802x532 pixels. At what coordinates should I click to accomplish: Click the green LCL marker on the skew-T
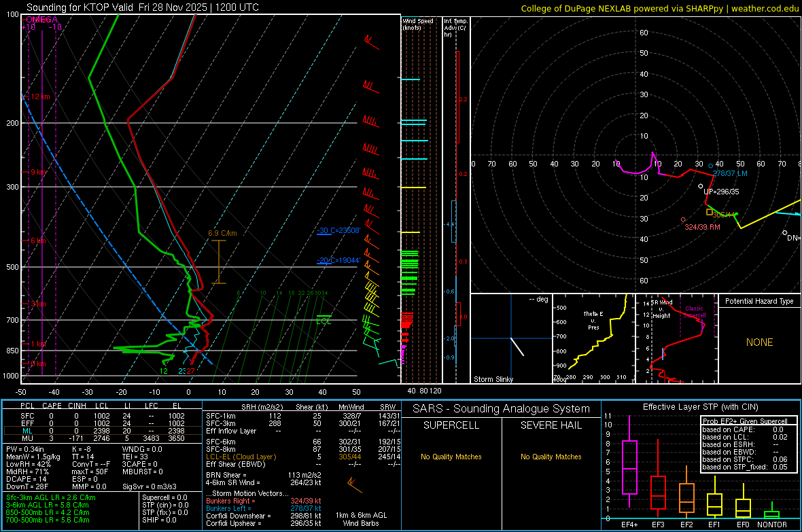(324, 320)
